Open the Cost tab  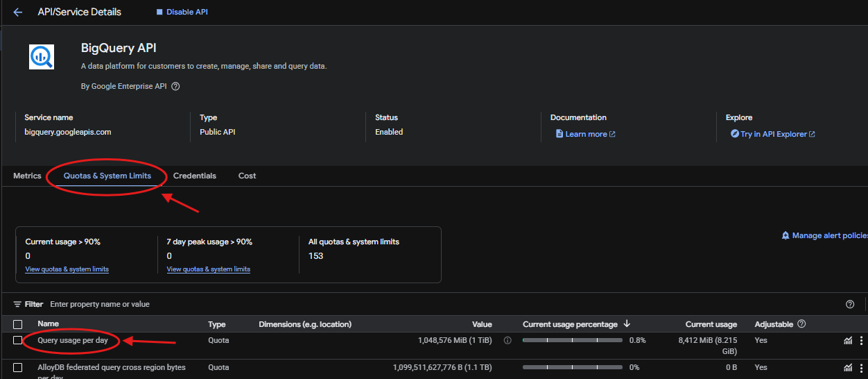pos(247,176)
